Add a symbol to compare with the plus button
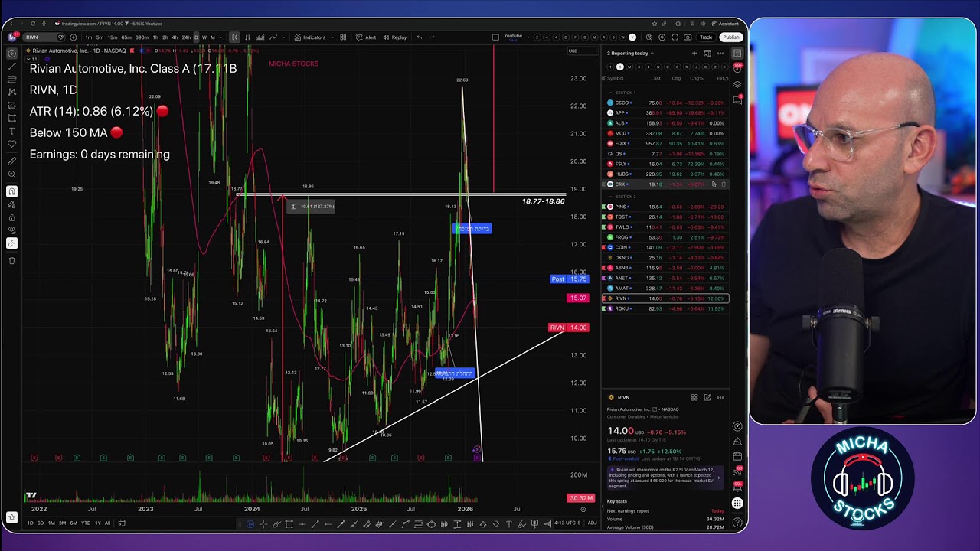 (x=73, y=37)
